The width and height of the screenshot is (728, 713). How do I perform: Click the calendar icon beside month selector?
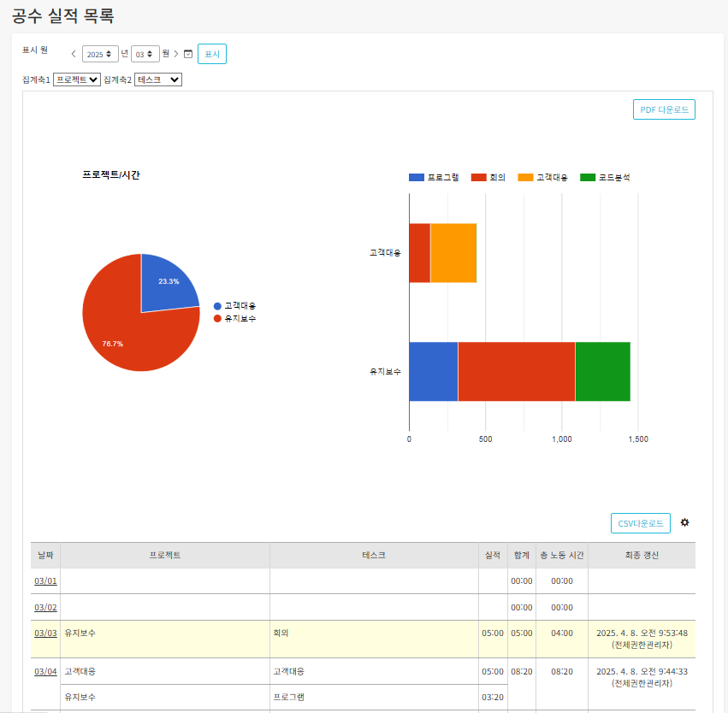188,54
